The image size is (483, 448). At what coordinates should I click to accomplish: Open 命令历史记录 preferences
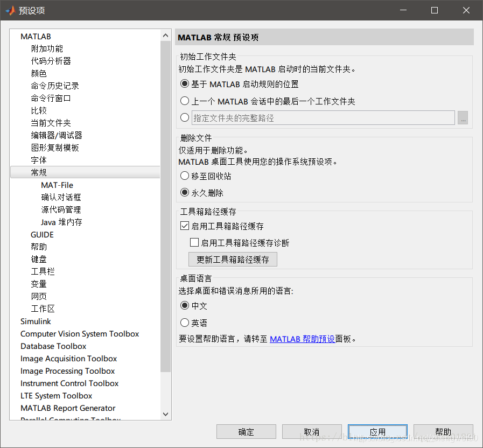[55, 86]
